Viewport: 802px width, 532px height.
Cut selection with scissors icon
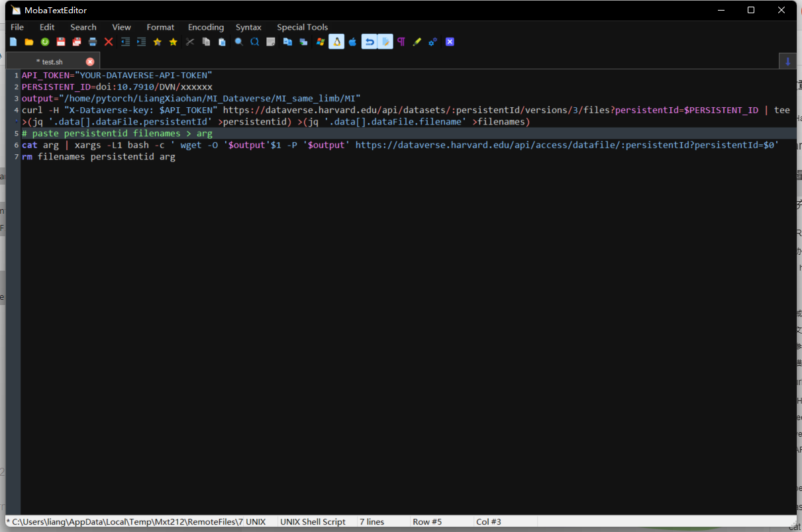(x=190, y=42)
